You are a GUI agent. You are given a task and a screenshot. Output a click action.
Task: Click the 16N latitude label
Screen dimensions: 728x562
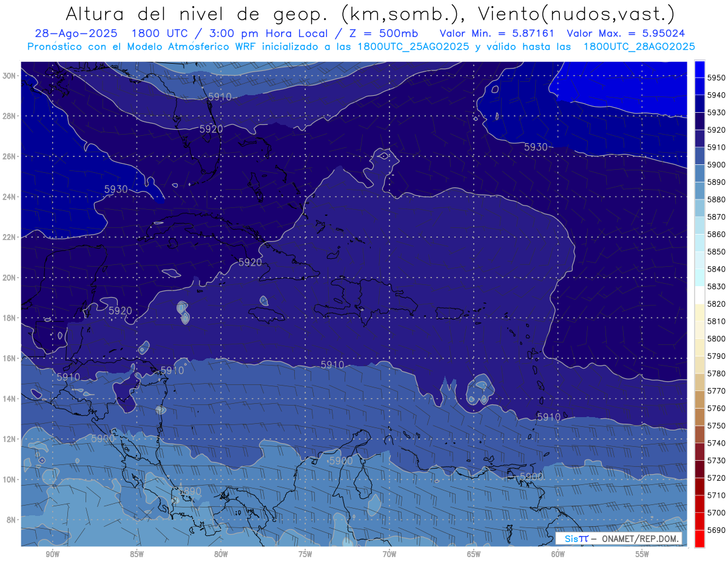[x=9, y=358]
